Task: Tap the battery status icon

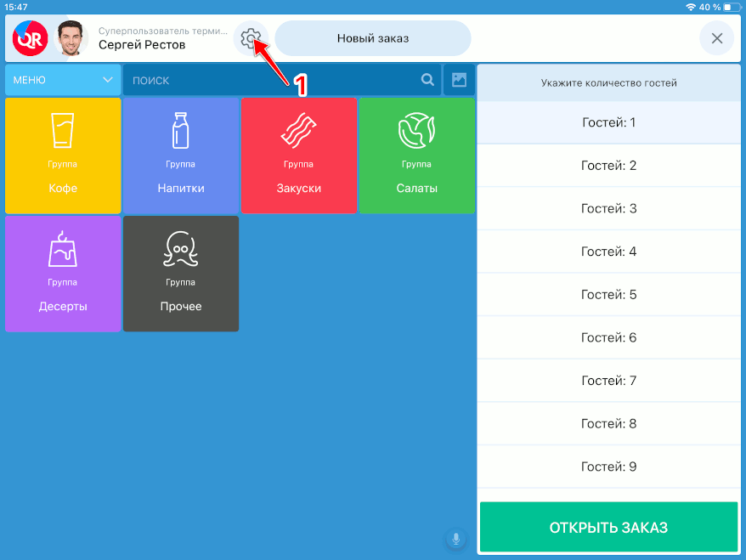Action: click(x=732, y=7)
